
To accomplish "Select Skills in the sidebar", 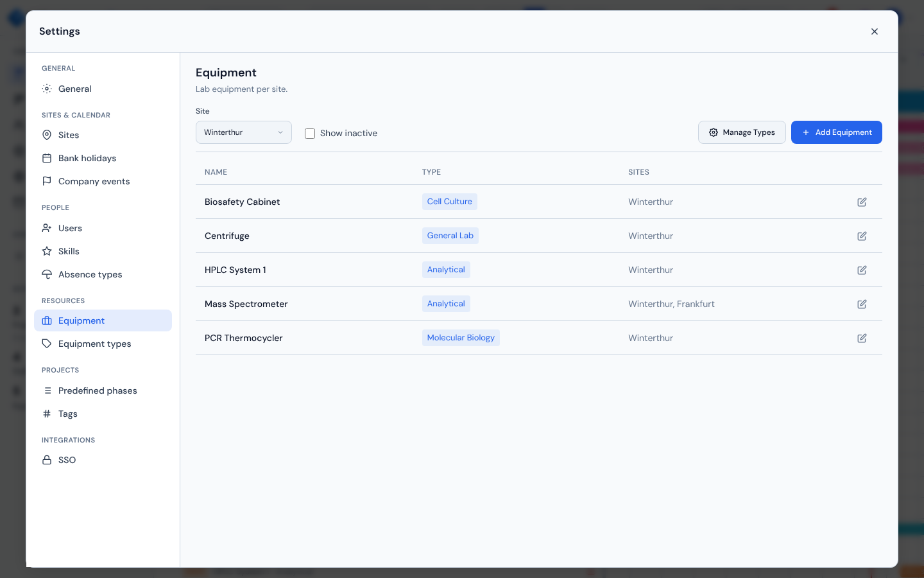I will tap(103, 251).
